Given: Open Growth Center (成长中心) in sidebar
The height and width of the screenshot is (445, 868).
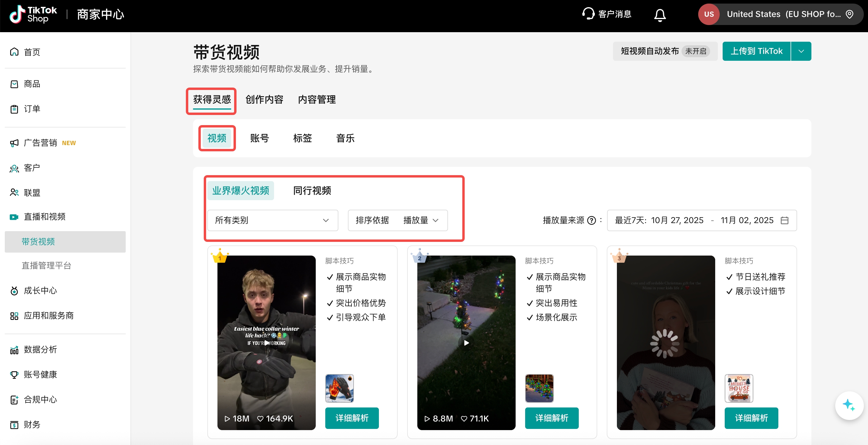Looking at the screenshot, I should pos(40,290).
